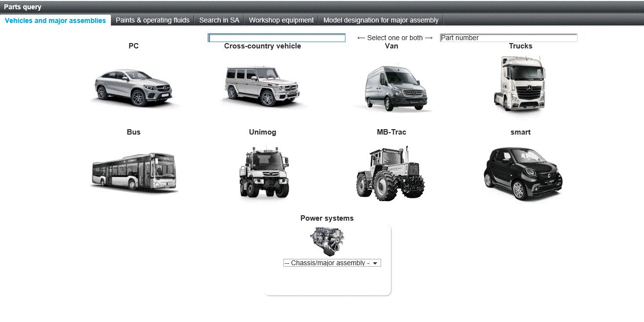Click the Bus heading text
This screenshot has width=644, height=322.
click(x=133, y=132)
